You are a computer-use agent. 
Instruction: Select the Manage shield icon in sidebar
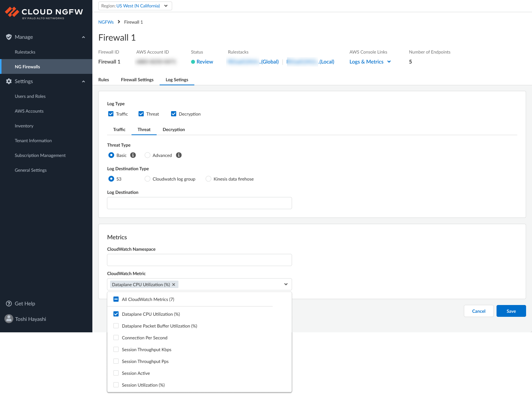coord(9,37)
